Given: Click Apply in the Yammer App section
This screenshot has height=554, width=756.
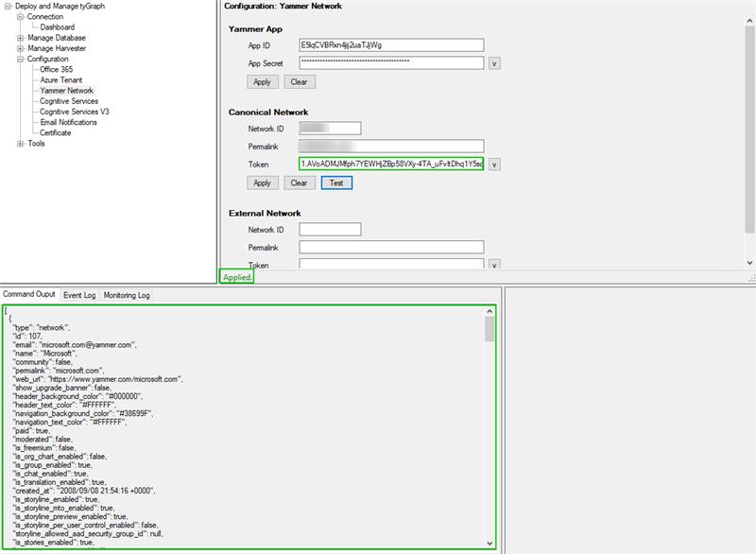Looking at the screenshot, I should pos(263,82).
